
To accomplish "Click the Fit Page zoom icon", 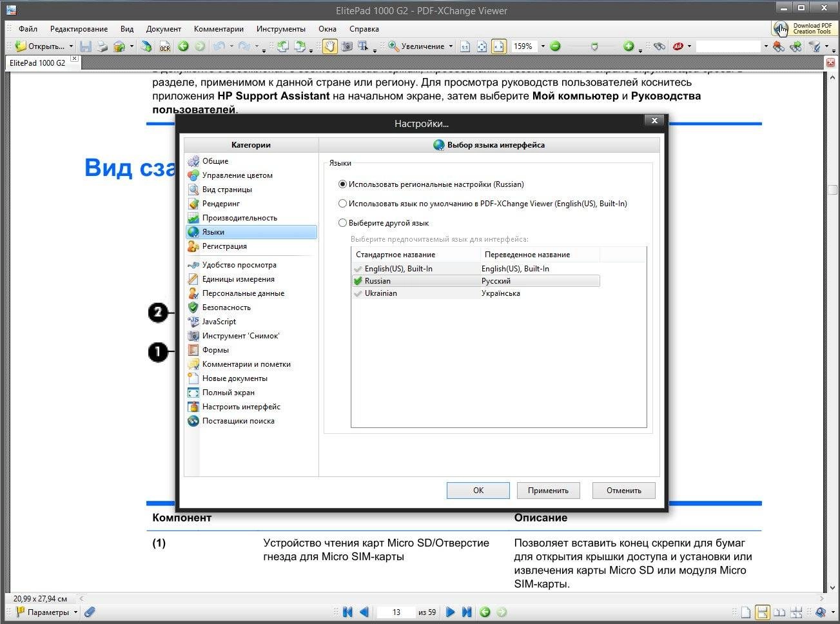I will click(482, 46).
